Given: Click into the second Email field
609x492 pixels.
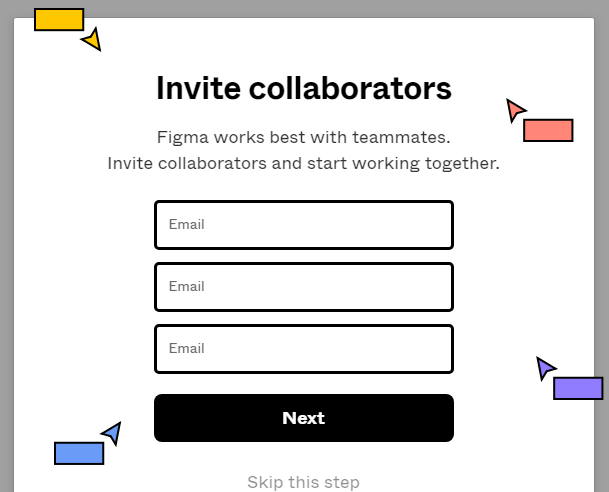Looking at the screenshot, I should point(304,287).
